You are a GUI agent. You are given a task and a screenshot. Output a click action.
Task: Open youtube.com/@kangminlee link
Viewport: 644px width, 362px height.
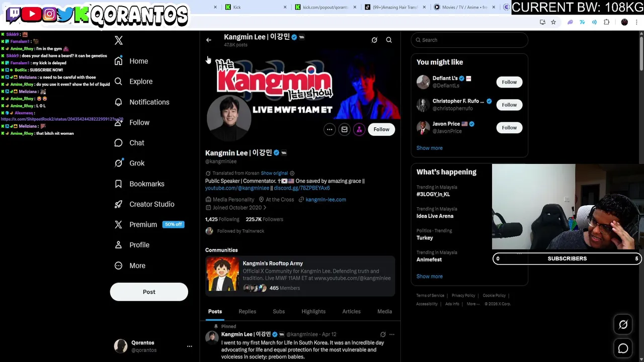[237, 188]
